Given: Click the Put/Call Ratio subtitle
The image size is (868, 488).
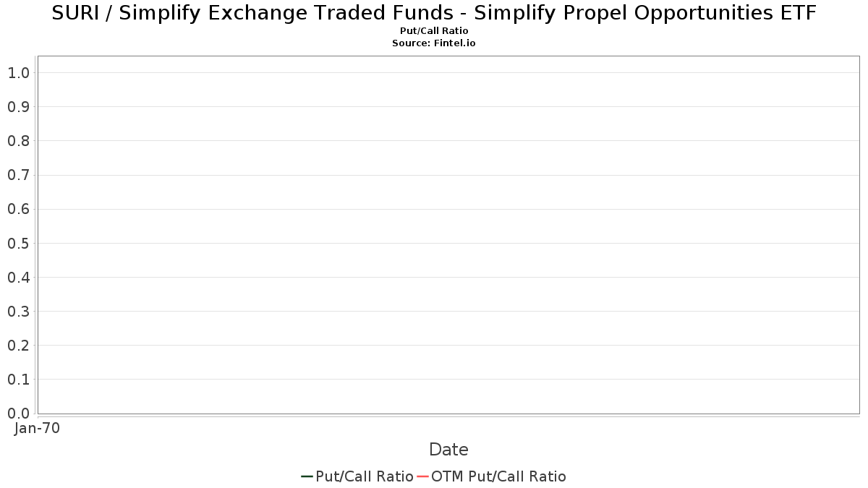Looking at the screenshot, I should [434, 31].
